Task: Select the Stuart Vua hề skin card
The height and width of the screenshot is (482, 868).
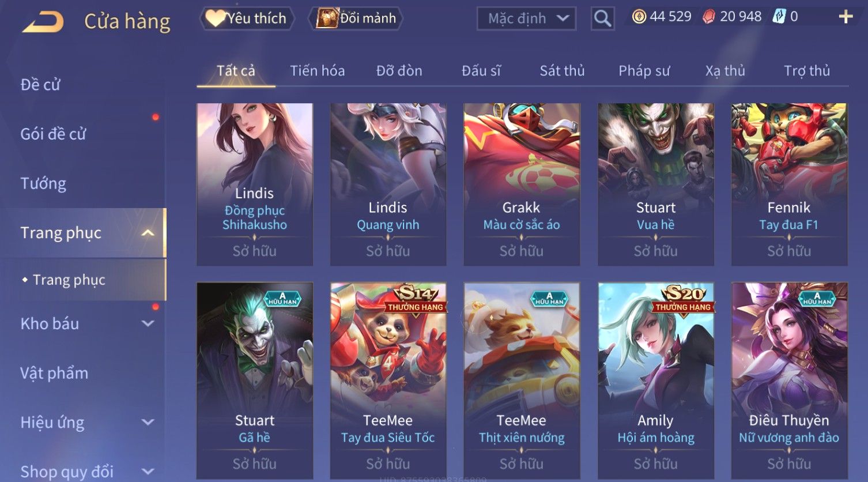Action: 656,184
